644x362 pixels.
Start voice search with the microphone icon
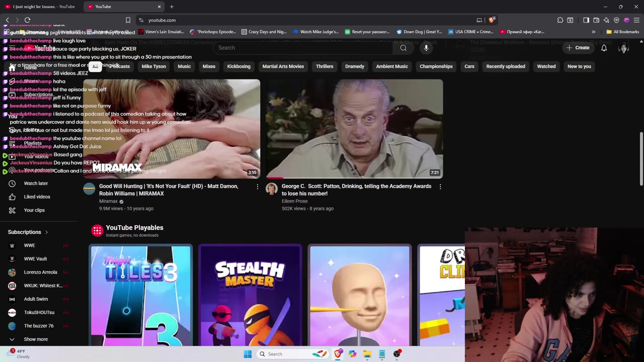click(x=426, y=48)
